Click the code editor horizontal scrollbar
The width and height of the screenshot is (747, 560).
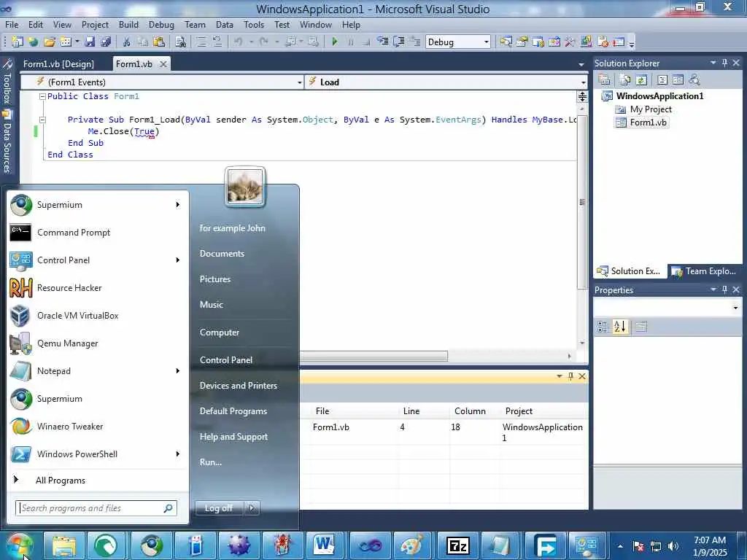[373, 356]
